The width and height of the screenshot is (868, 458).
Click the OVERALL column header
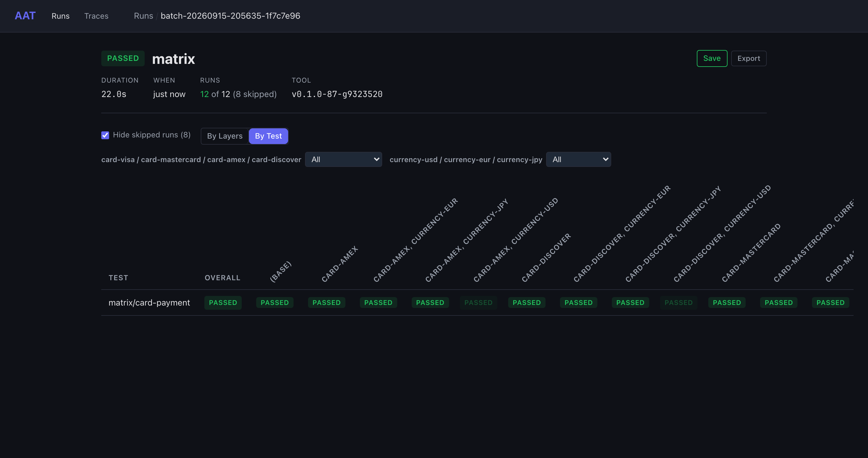point(222,278)
